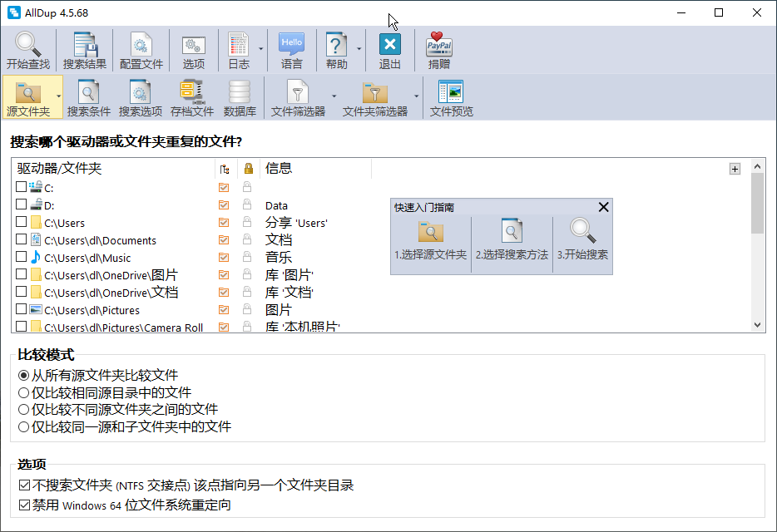Click the 信息 column header
The width and height of the screenshot is (777, 532).
[315, 169]
